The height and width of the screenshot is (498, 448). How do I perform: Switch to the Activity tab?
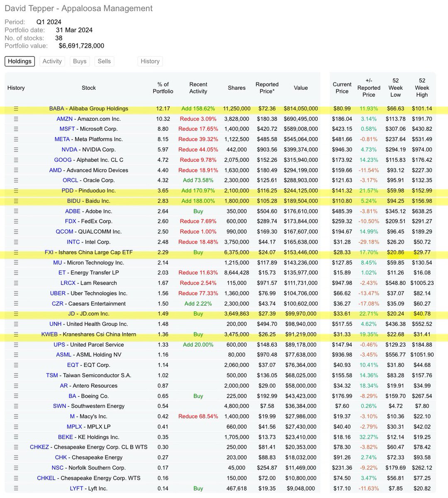pyautogui.click(x=52, y=61)
